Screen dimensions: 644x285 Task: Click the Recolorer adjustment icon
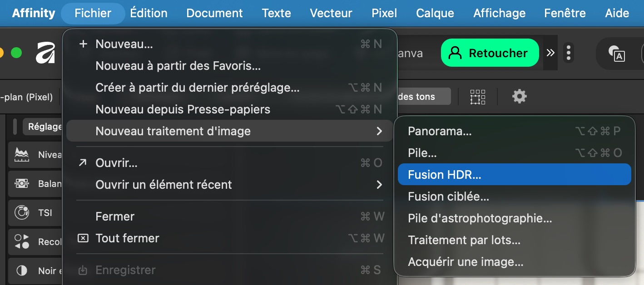(x=22, y=241)
